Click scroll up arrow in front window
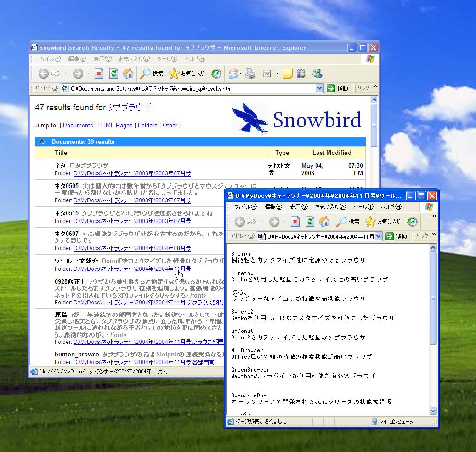Screen dimensions: 476x452 click(x=433, y=247)
